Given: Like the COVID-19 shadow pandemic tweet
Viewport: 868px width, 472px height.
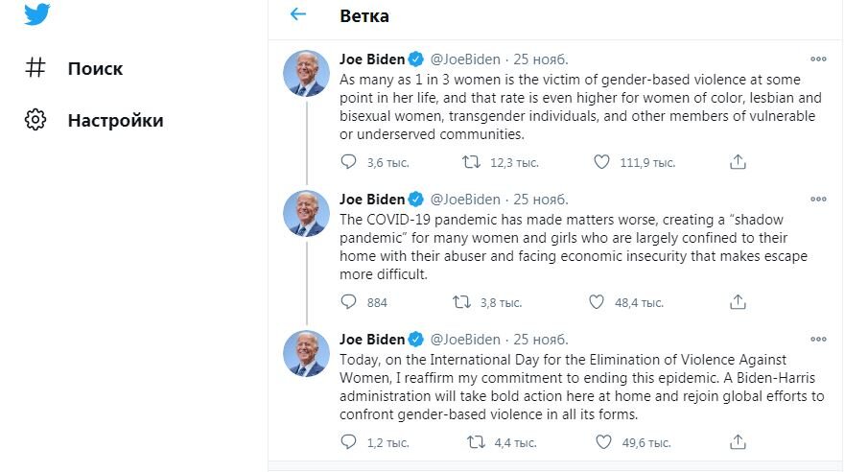Looking at the screenshot, I should point(597,302).
